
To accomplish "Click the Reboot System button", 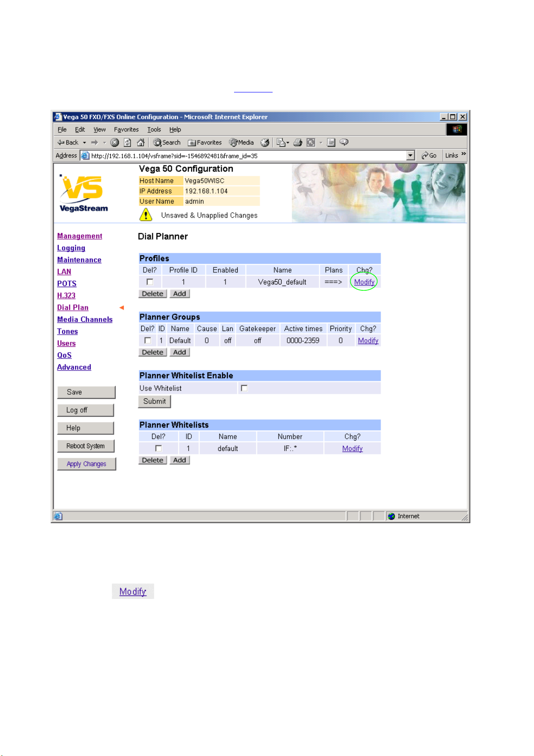I will click(86, 446).
